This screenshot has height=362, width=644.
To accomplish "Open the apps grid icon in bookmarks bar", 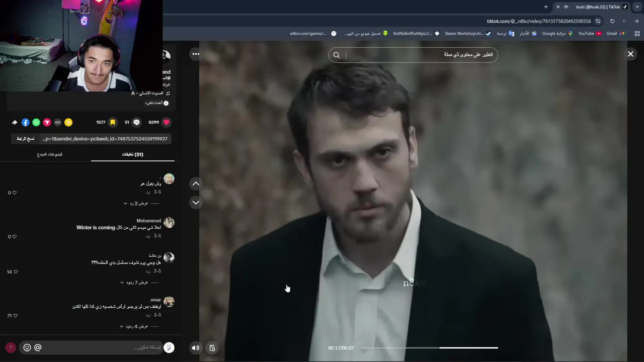I will (637, 34).
